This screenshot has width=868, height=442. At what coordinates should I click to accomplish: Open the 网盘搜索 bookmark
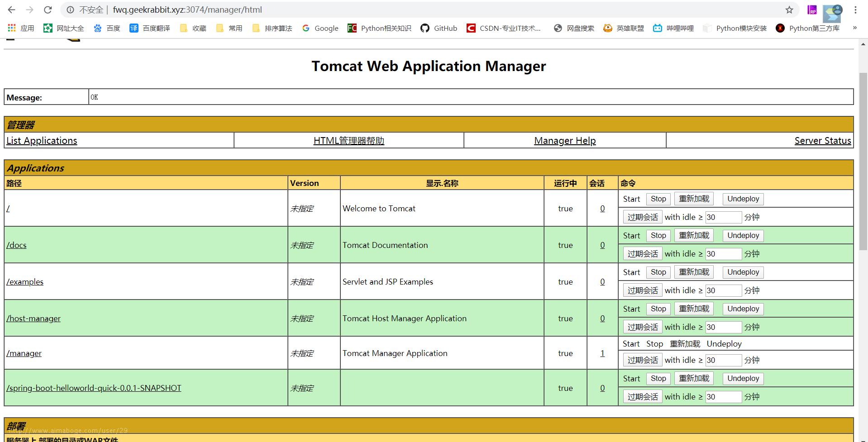(574, 28)
